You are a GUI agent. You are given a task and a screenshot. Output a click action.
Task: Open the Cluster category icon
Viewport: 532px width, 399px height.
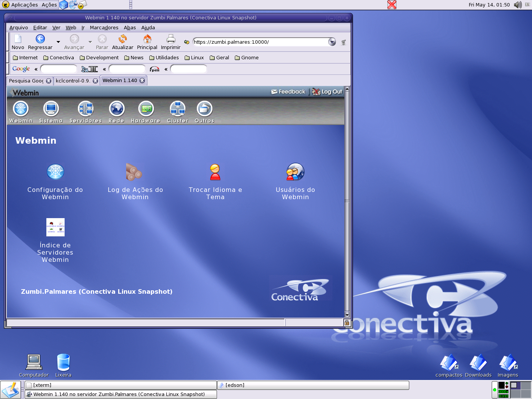[177, 109]
